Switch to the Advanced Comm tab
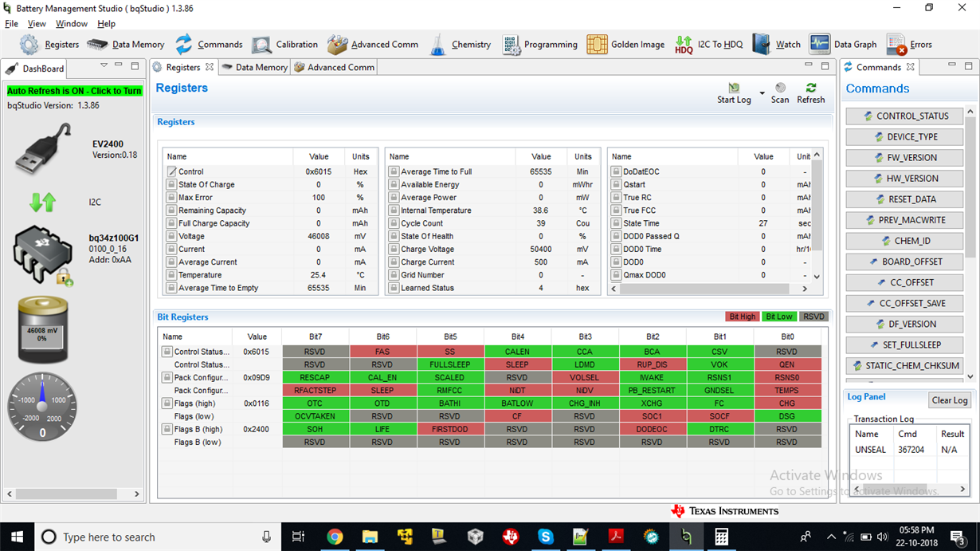This screenshot has height=551, width=980. pos(334,68)
